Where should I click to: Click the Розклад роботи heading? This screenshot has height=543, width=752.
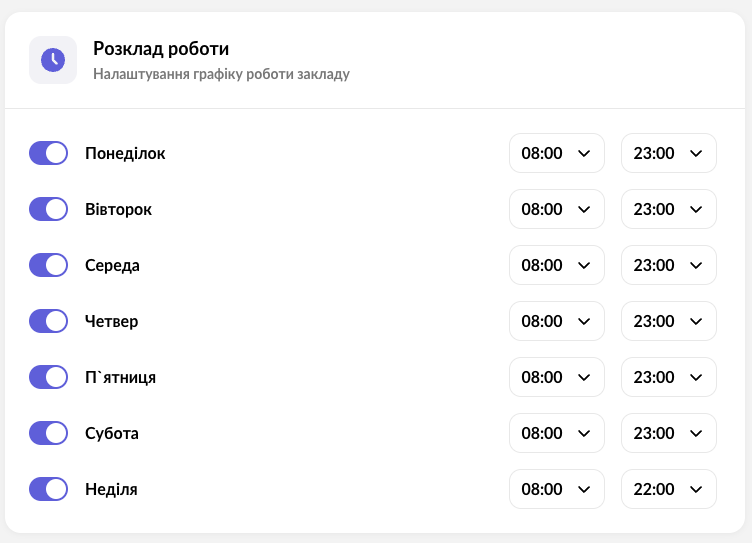161,48
